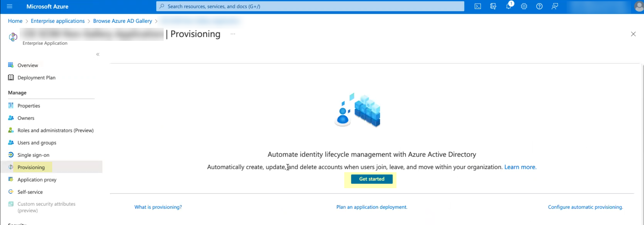Image resolution: width=644 pixels, height=225 pixels.
Task: Click the Azure search bar
Action: [310, 6]
